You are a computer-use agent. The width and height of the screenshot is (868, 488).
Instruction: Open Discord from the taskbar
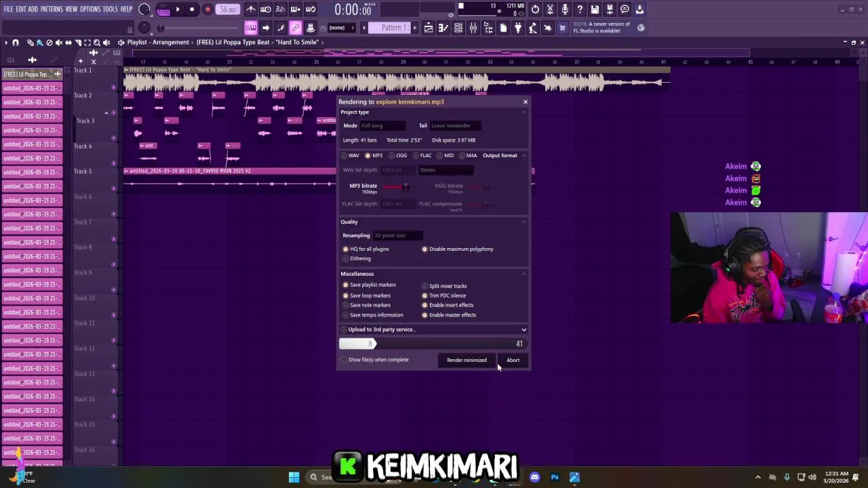pos(534,477)
